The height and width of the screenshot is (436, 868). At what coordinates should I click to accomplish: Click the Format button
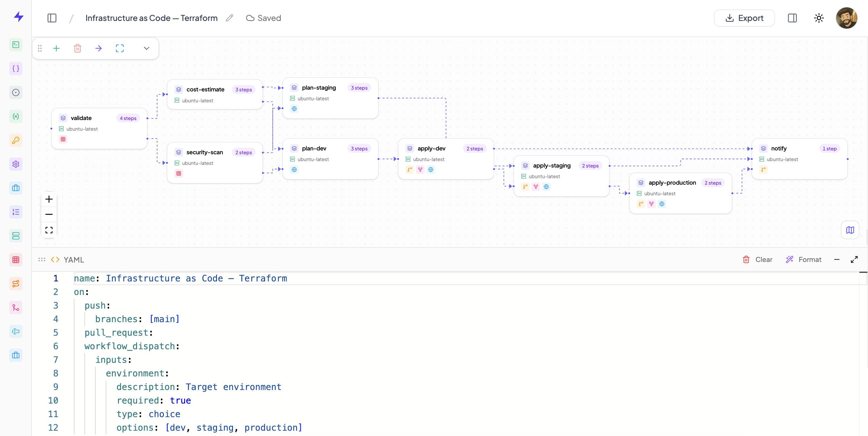pyautogui.click(x=804, y=260)
